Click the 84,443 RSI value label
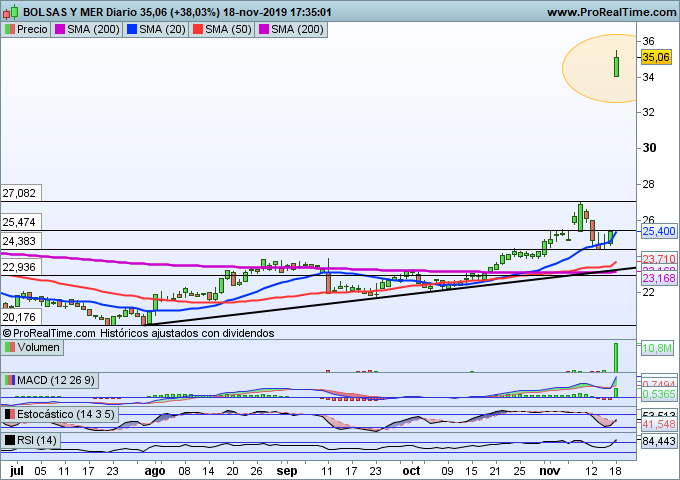Image resolution: width=680 pixels, height=480 pixels. pos(658,441)
